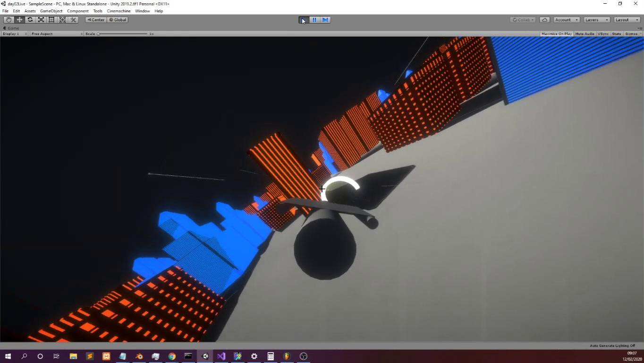Open the Component menu
The width and height of the screenshot is (644, 363).
pyautogui.click(x=77, y=11)
